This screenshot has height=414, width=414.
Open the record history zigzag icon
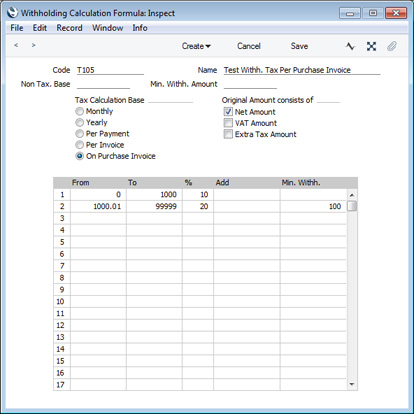(350, 46)
